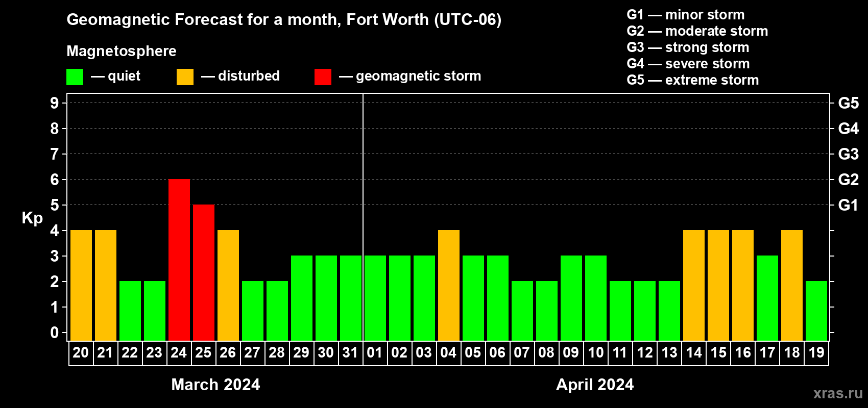This screenshot has width=868, height=408.
Task: Click the 'G4 — severe storm' legend text
Action: (688, 64)
